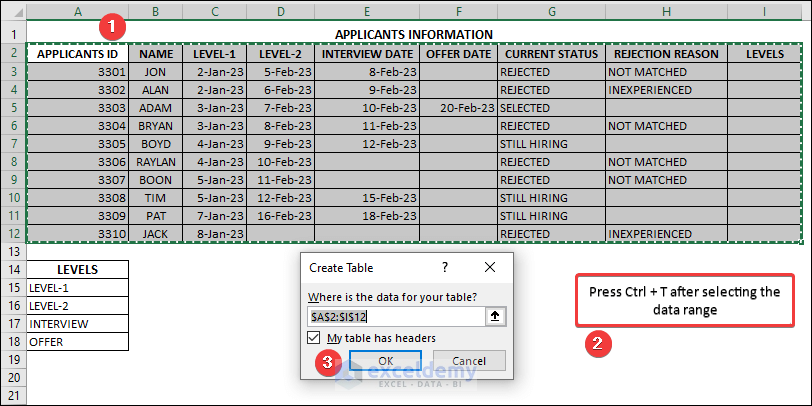Click the SELECTED status cell

coord(552,108)
